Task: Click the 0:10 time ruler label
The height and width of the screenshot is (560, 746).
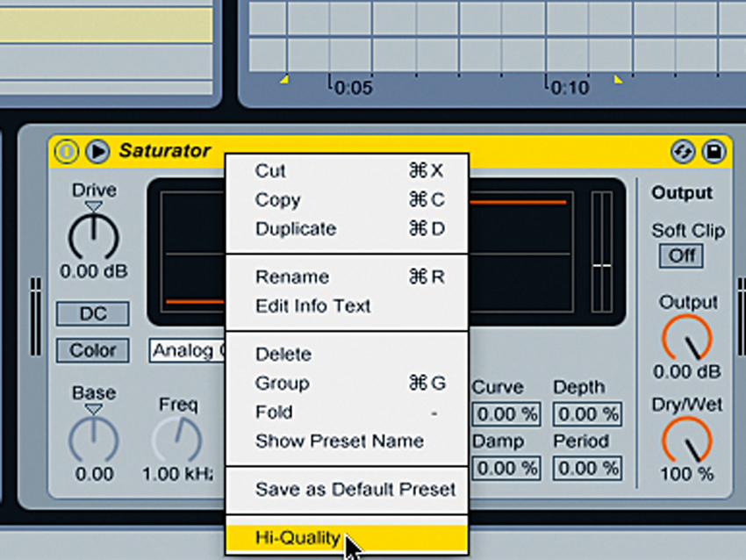Action: (570, 88)
